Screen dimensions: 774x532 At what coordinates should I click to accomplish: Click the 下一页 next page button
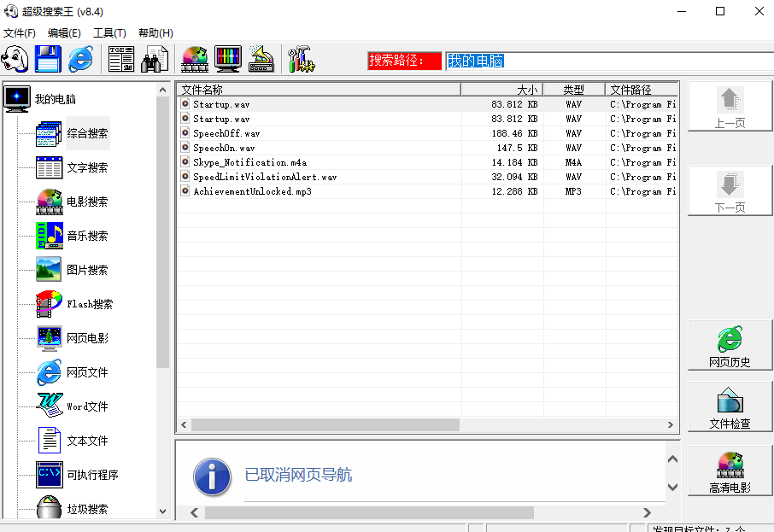[730, 190]
